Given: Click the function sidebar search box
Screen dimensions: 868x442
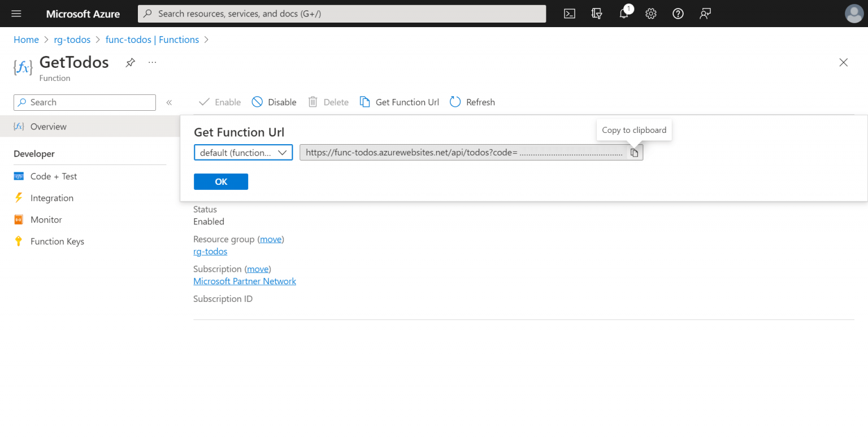Looking at the screenshot, I should click(x=84, y=102).
